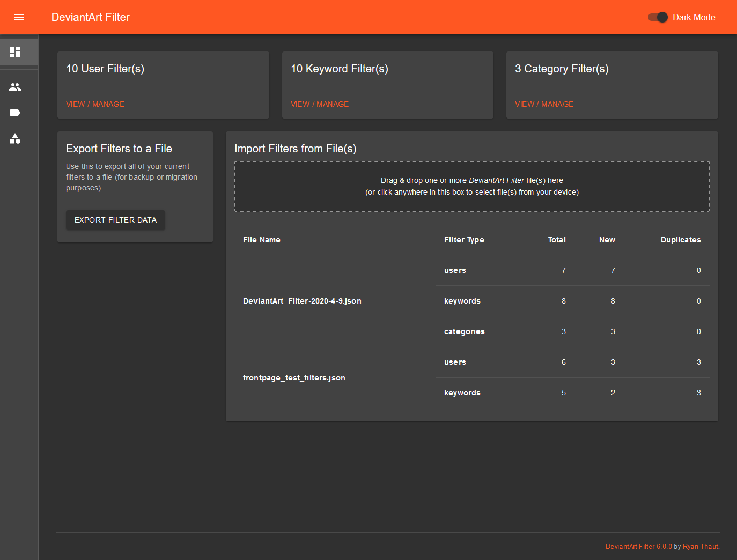737x560 pixels.
Task: Click VIEW / MANAGE under User Filters
Action: (x=95, y=104)
